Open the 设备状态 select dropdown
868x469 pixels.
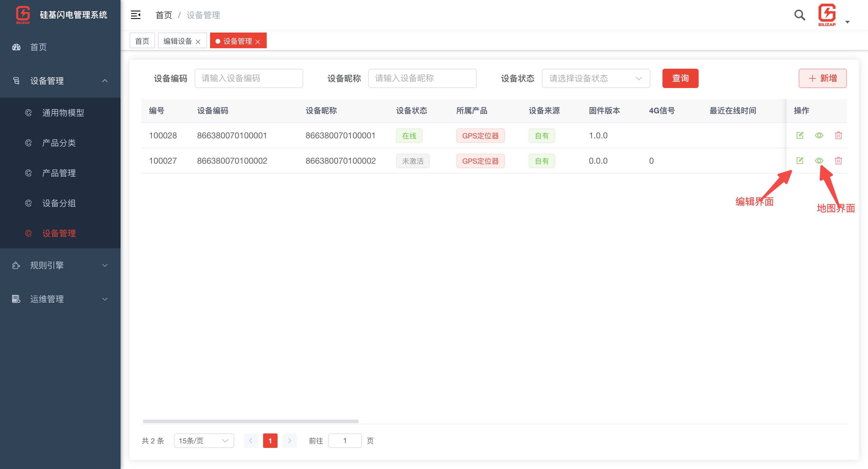pos(596,78)
